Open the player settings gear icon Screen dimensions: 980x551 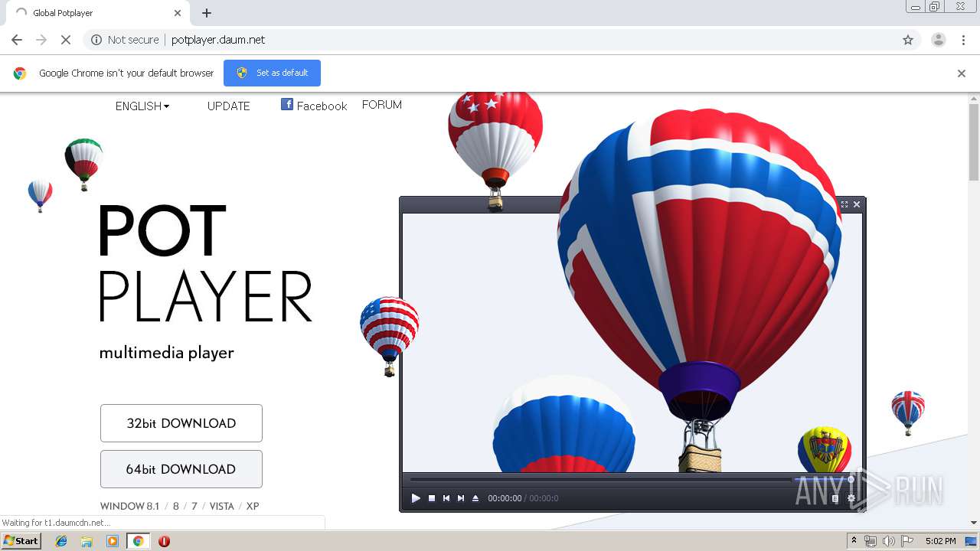tap(851, 498)
